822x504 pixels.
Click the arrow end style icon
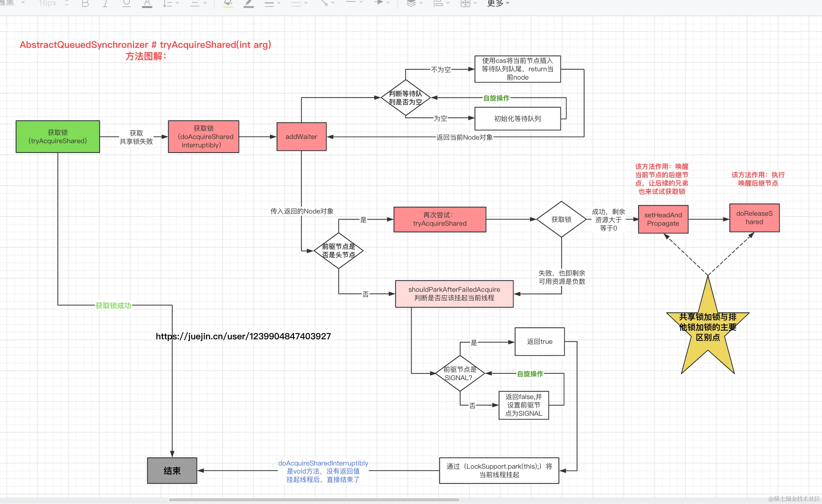[379, 3]
